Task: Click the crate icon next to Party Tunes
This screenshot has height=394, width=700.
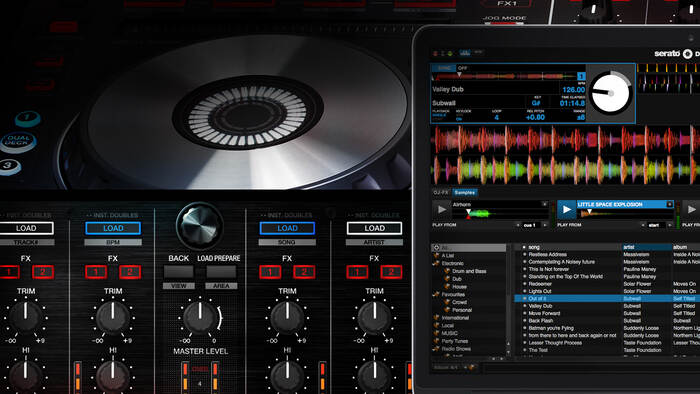Action: click(x=437, y=341)
